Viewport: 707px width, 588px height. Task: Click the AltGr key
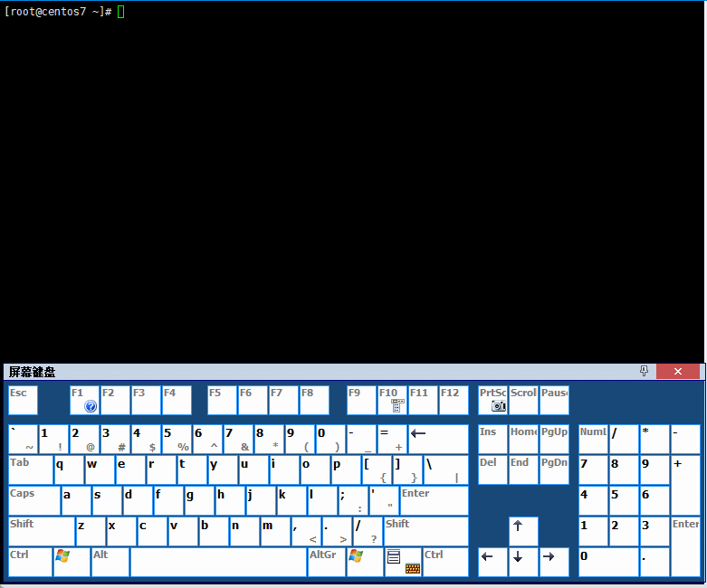[327, 562]
